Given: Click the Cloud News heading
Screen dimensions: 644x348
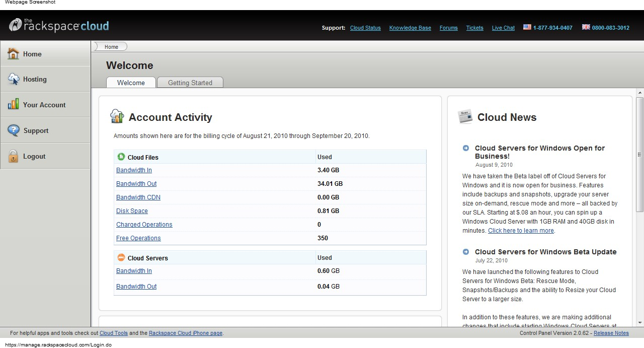Looking at the screenshot, I should pos(507,117).
